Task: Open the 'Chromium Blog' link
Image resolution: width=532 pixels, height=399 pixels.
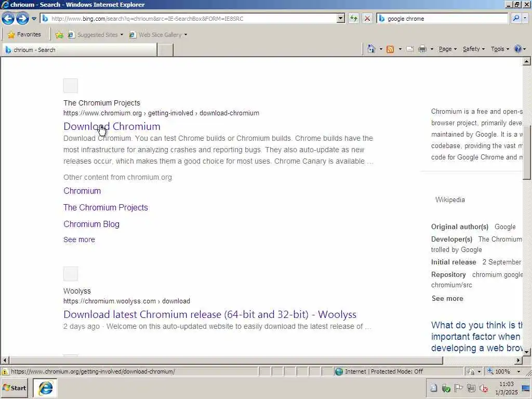Action: (91, 224)
